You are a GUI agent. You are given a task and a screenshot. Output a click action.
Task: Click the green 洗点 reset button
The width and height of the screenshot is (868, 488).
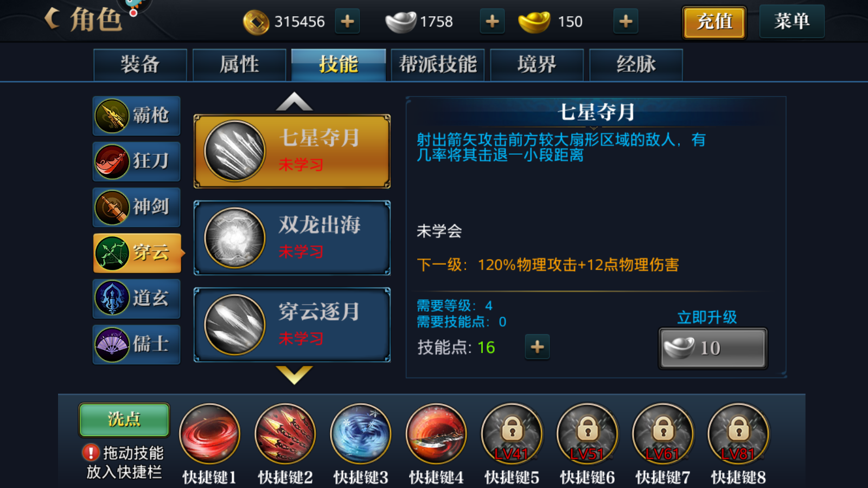pos(124,420)
